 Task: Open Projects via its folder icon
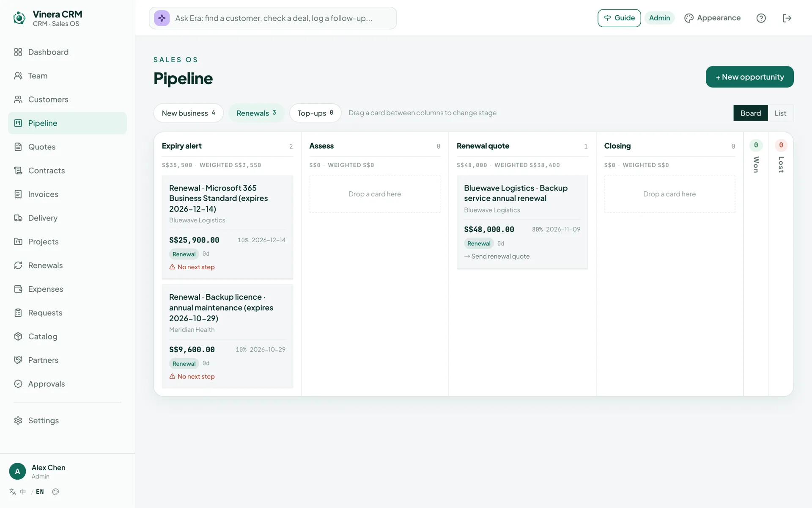click(x=18, y=242)
